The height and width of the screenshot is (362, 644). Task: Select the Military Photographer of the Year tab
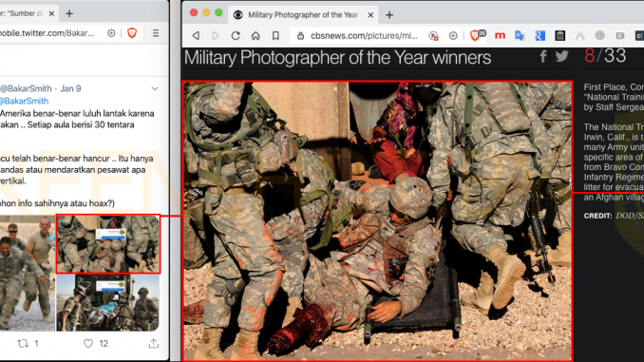click(303, 15)
